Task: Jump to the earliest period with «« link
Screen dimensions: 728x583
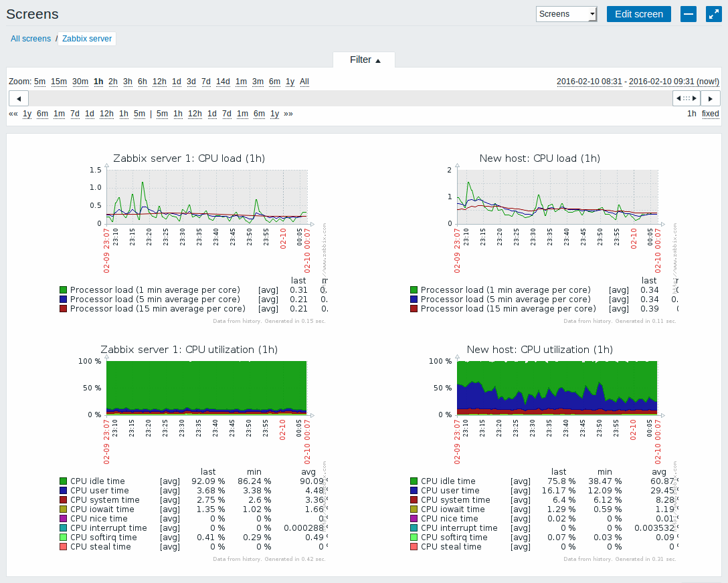Action: [x=13, y=114]
